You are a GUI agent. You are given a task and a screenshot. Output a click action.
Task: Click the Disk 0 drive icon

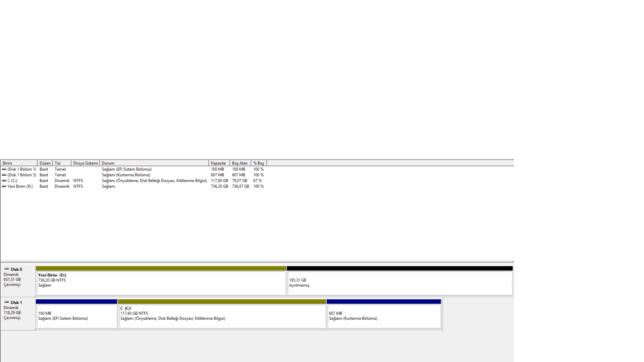[7, 269]
